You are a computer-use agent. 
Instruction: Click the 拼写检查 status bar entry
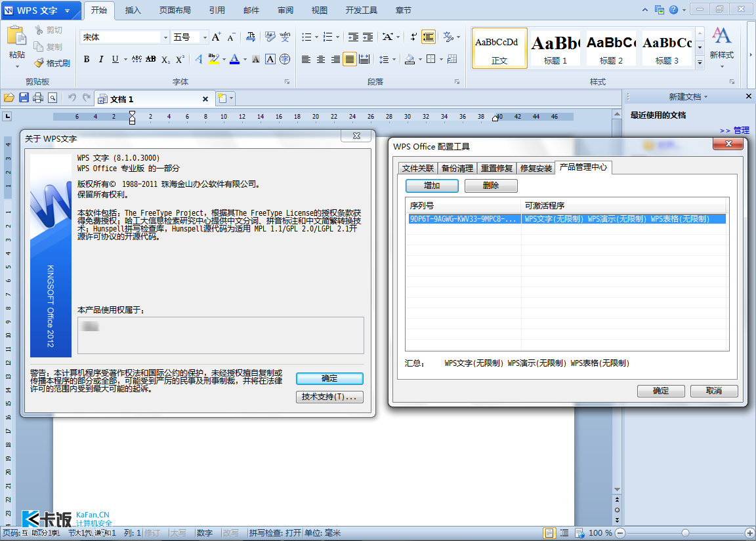coord(275,533)
